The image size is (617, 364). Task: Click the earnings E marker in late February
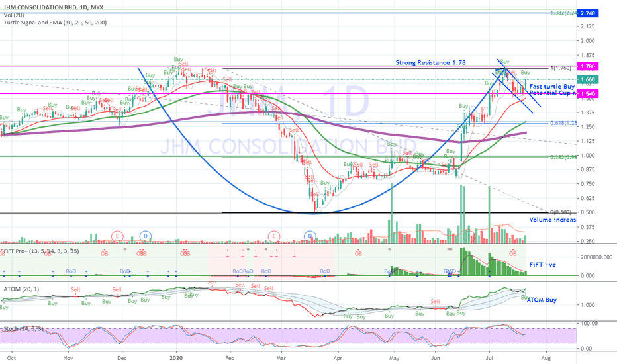[274, 236]
